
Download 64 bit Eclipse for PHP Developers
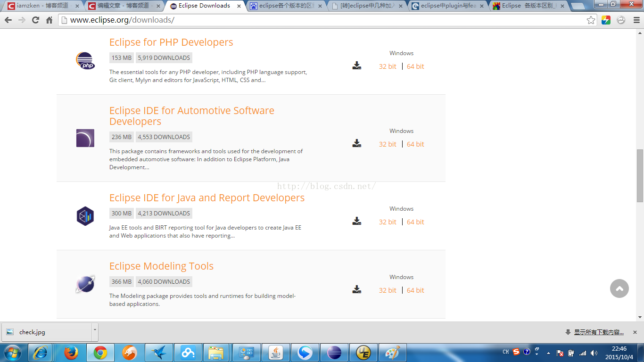[415, 66]
